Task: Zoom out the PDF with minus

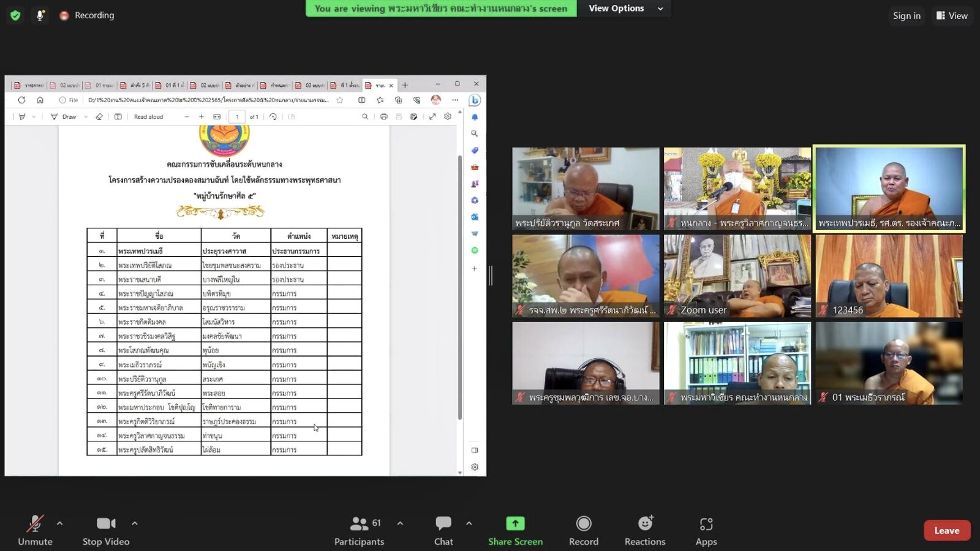Action: [x=187, y=116]
